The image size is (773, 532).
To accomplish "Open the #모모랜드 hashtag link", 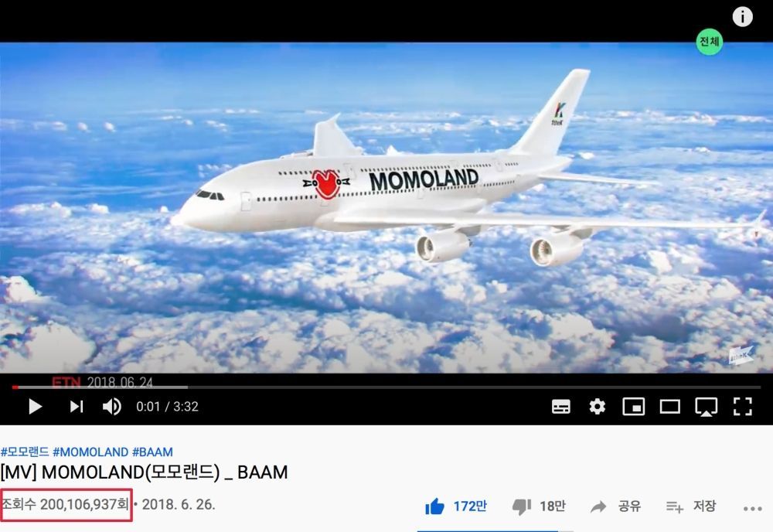I will (25, 452).
